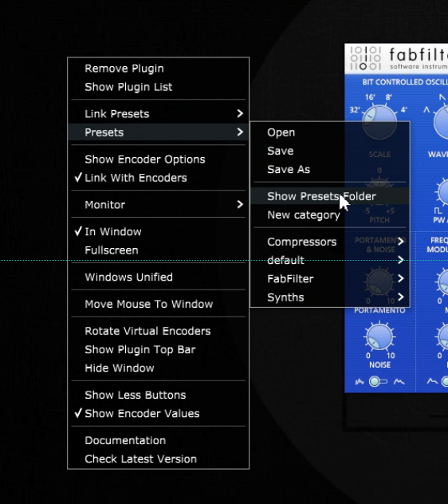Create a New category

[330, 215]
